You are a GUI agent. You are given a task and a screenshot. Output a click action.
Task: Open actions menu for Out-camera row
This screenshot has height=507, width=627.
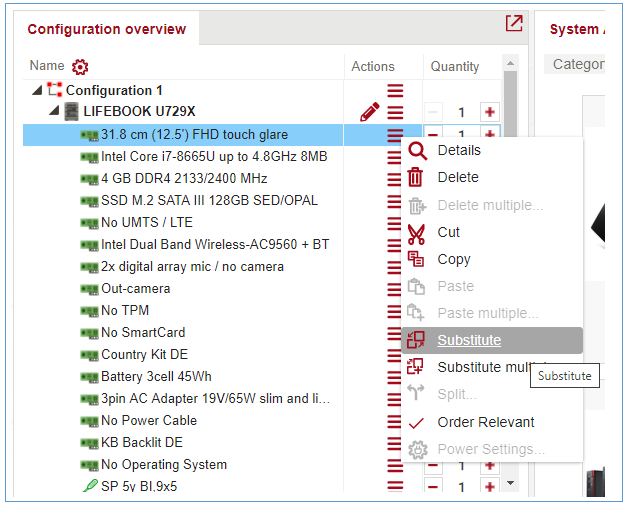[394, 289]
